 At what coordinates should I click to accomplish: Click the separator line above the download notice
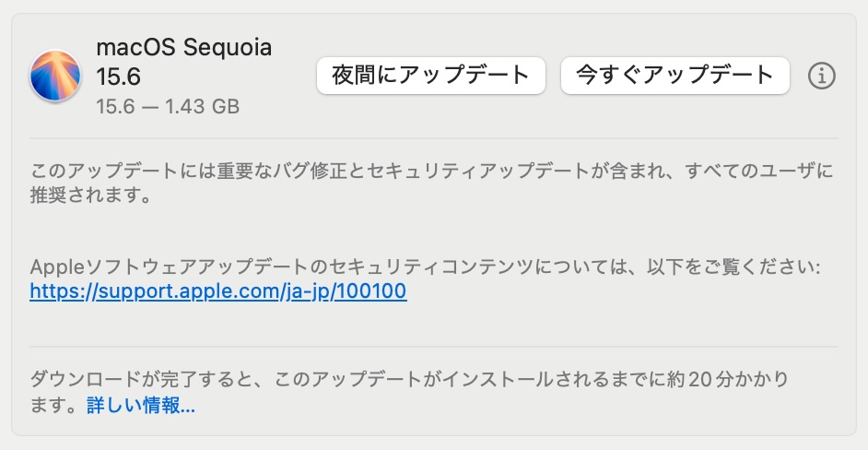coord(434,347)
